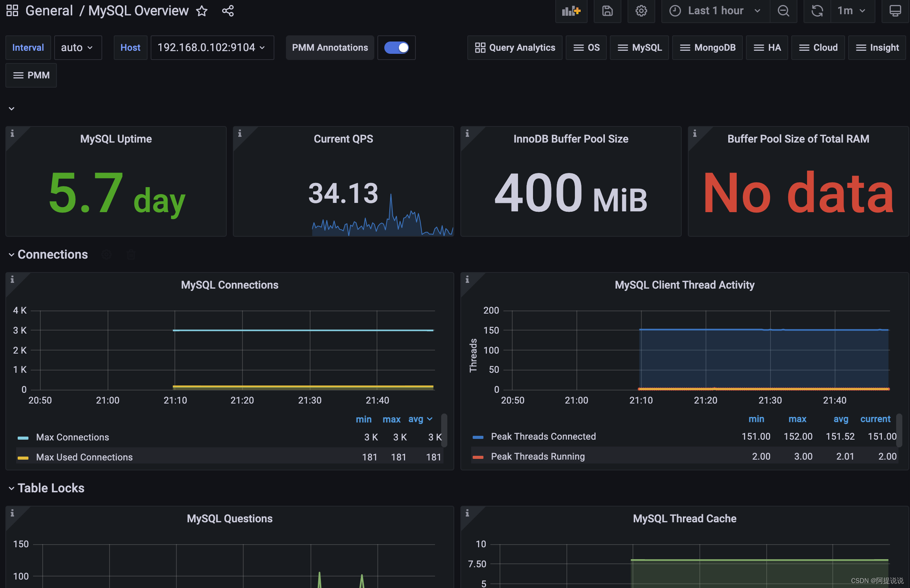Add a new panel to dashboard
This screenshot has width=910, height=588.
coord(571,11)
